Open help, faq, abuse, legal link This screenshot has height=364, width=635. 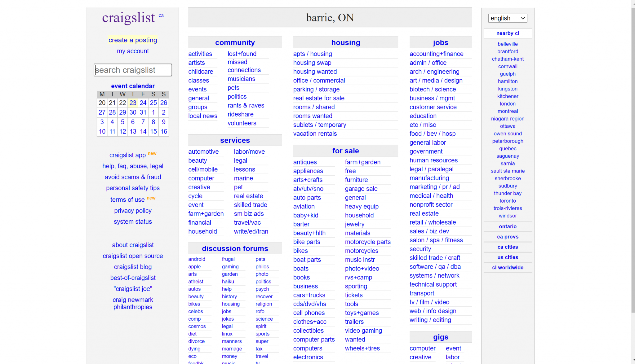[133, 166]
